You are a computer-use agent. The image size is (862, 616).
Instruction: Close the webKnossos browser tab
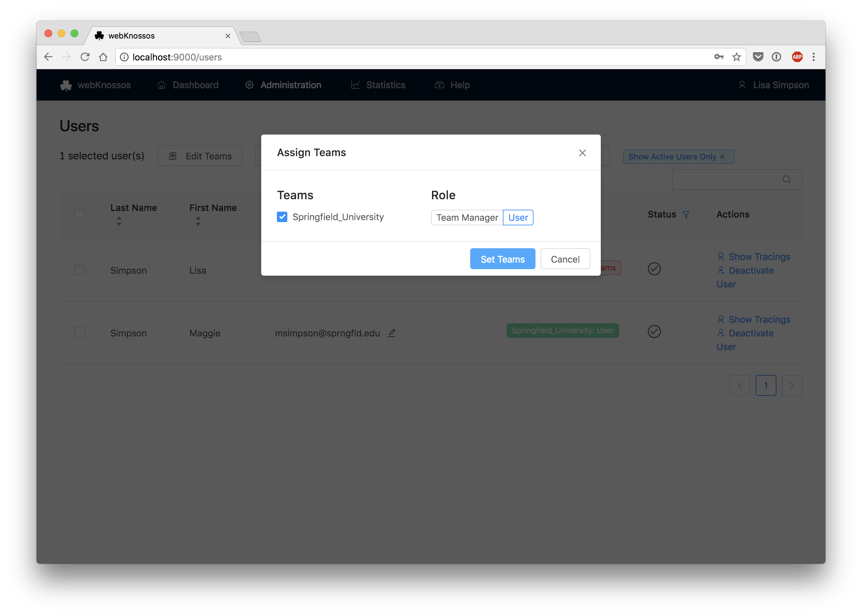(x=228, y=36)
